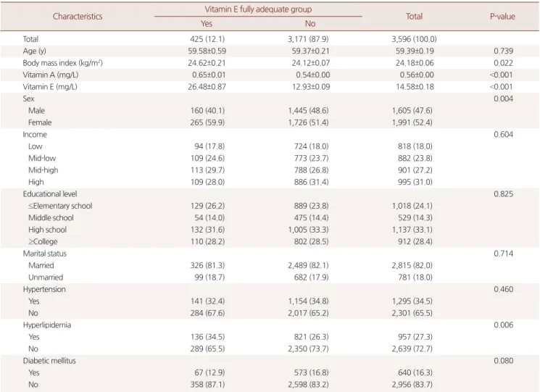The width and height of the screenshot is (540, 392).
Task: Click the value '67 (12.9)'
Action: (209, 372)
